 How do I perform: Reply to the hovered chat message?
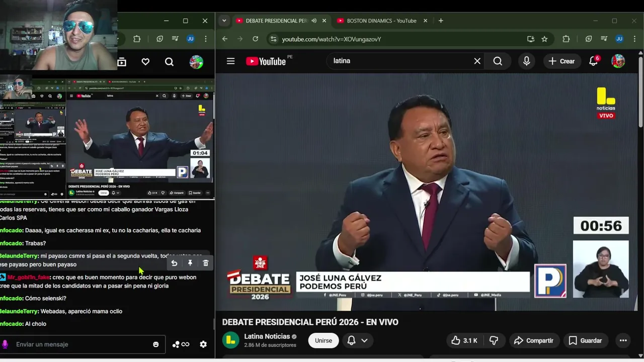(x=174, y=263)
